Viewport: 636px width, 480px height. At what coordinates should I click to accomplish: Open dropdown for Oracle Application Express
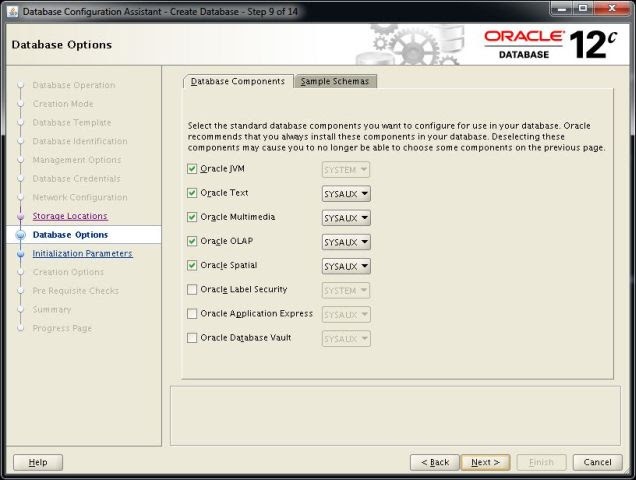346,314
